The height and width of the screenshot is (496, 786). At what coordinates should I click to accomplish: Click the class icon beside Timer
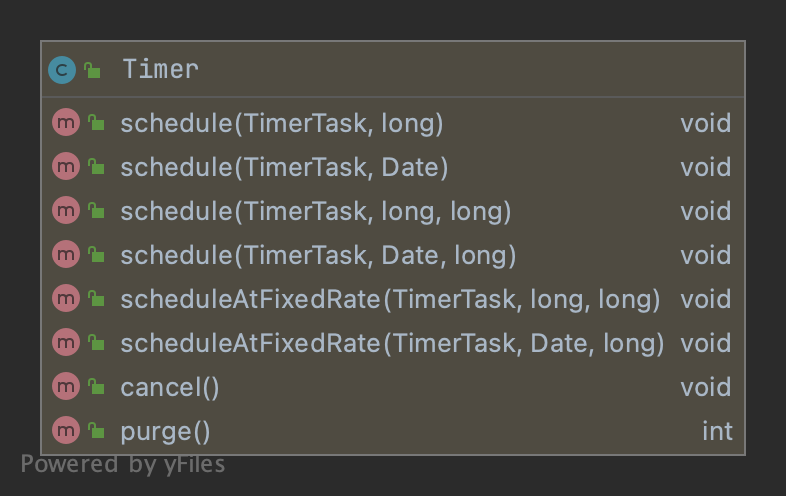(62, 70)
